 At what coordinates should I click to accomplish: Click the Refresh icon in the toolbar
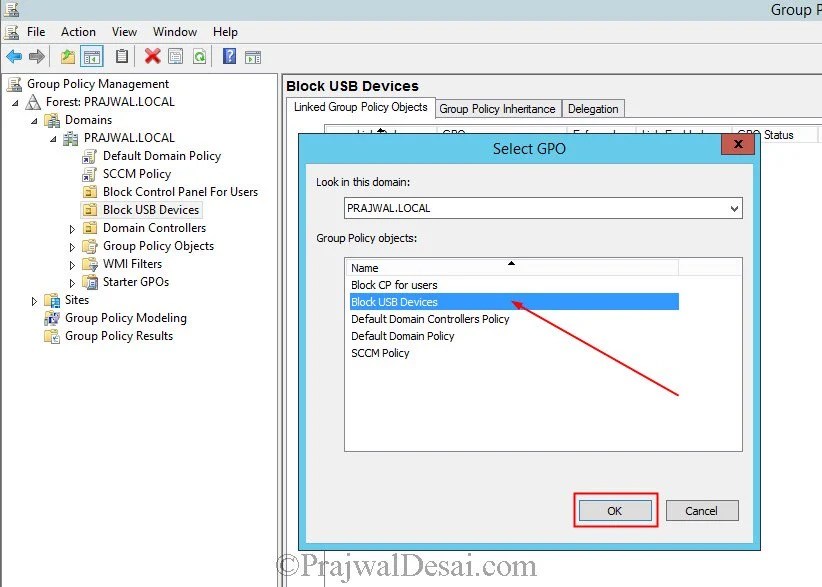200,56
